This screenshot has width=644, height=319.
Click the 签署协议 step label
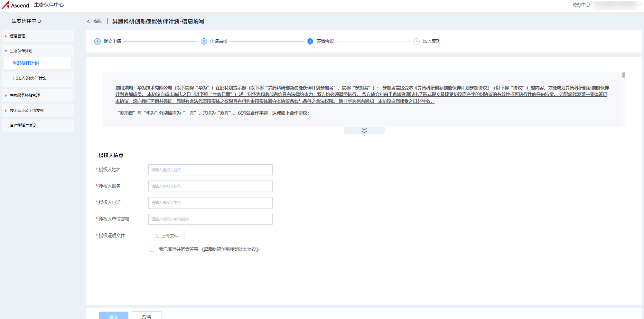point(325,41)
